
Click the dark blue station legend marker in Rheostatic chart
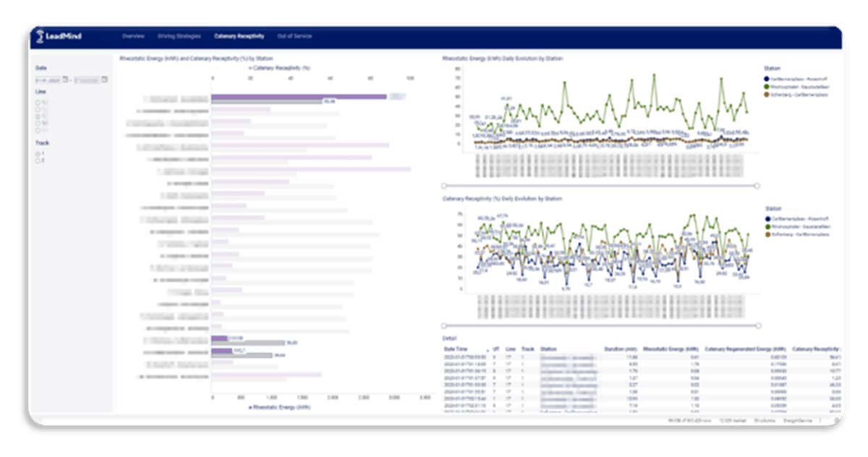click(x=766, y=78)
